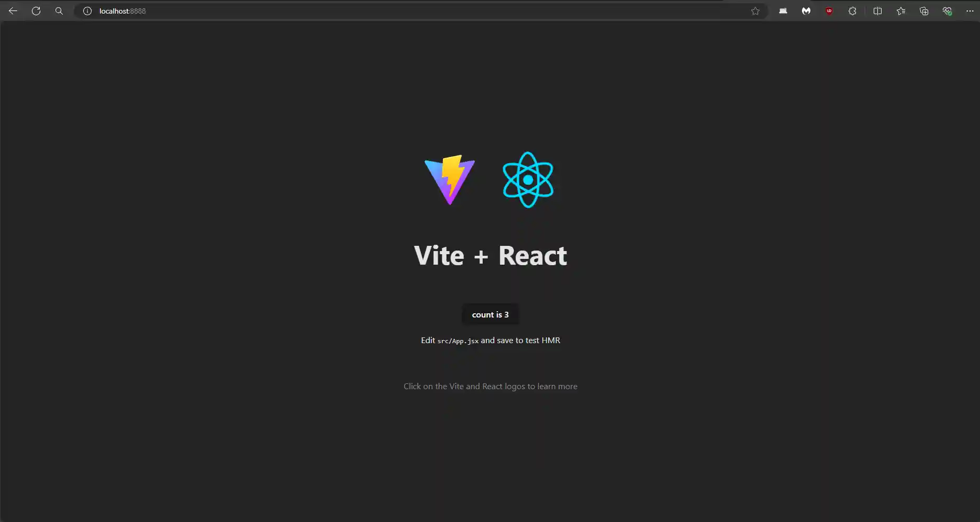980x522 pixels.
Task: Click the "src/App.jsx" code text
Action: tap(458, 341)
